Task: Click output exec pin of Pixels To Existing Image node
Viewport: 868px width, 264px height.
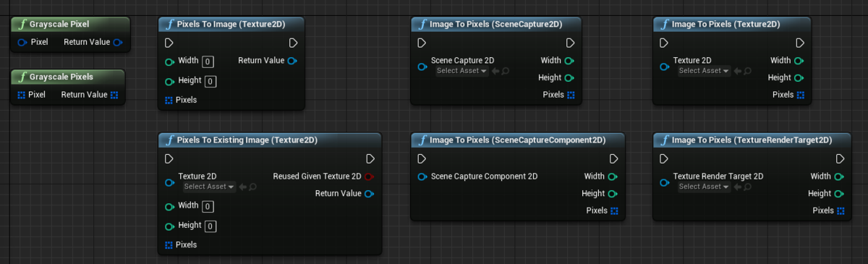Action: [370, 158]
